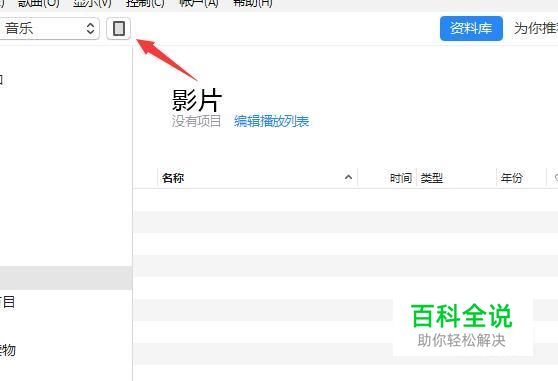Switch to the 为你推荐 tab
The width and height of the screenshot is (558, 381).
coord(535,28)
